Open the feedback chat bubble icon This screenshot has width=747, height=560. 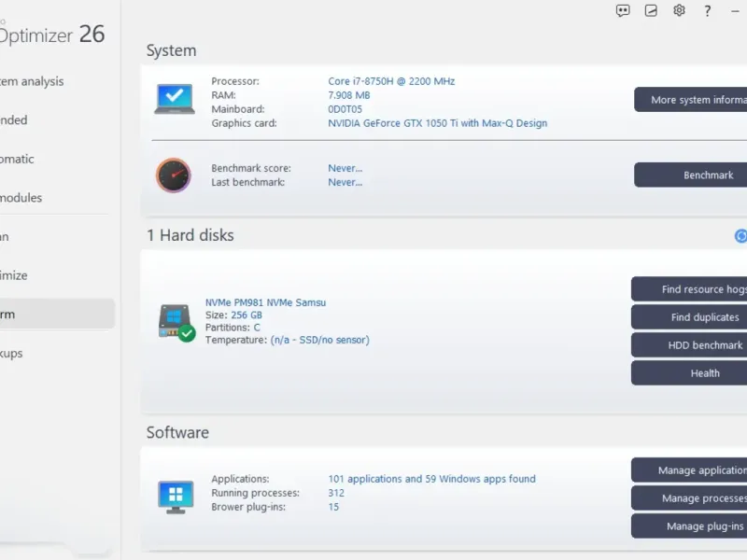tap(623, 10)
